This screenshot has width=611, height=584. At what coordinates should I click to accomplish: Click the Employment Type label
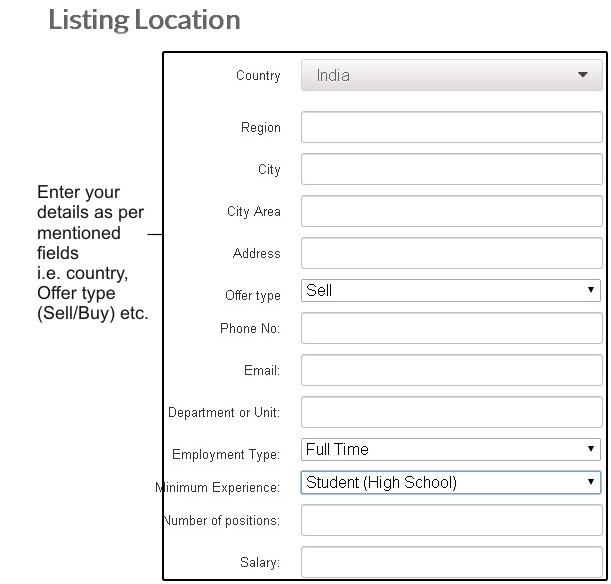(226, 455)
